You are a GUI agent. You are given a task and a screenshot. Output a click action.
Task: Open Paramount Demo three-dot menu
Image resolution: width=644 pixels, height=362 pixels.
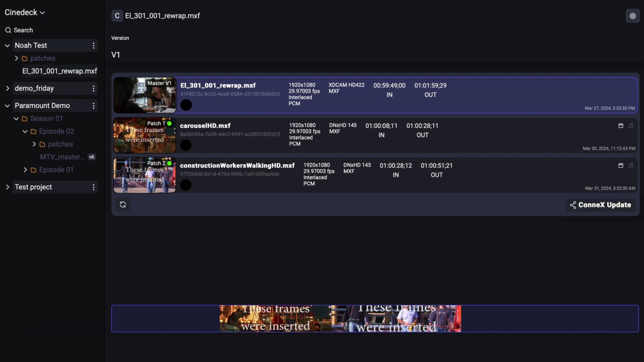point(93,106)
